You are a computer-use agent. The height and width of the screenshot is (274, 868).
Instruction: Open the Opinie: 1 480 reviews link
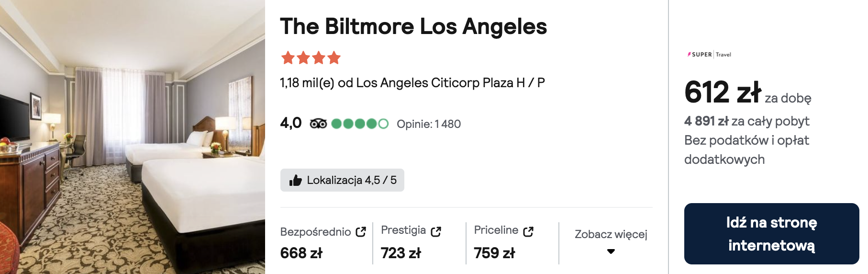click(x=429, y=124)
